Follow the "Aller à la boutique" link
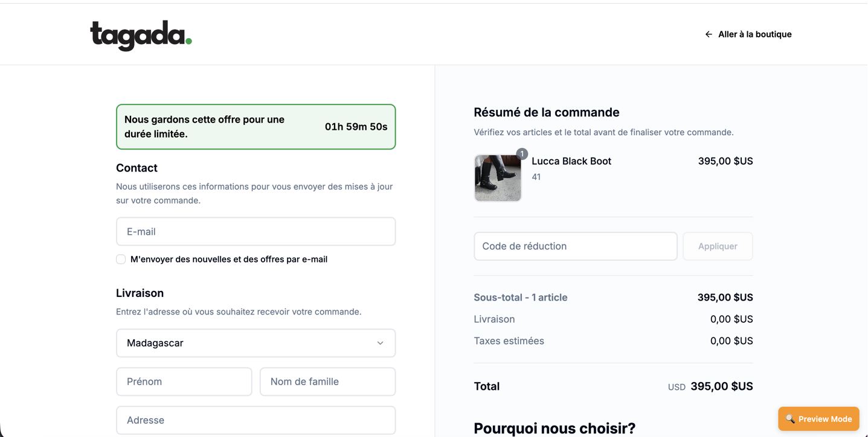This screenshot has height=437, width=868. pos(754,34)
